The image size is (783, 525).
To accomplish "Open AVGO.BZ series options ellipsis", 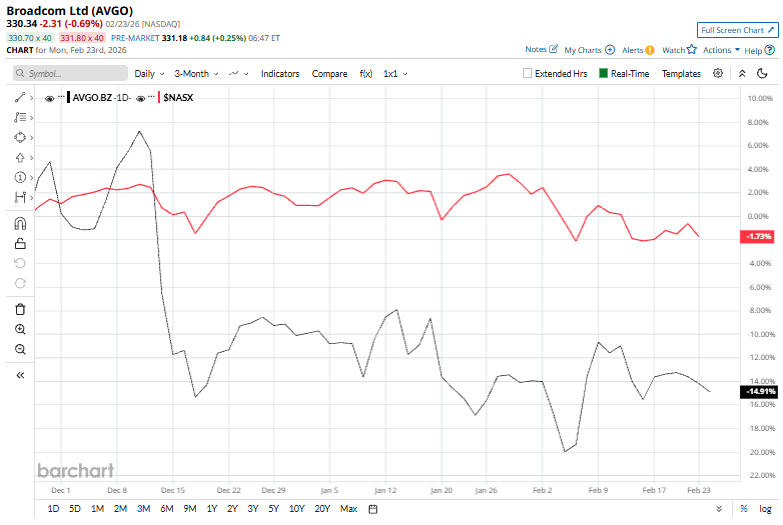I will coord(61,96).
